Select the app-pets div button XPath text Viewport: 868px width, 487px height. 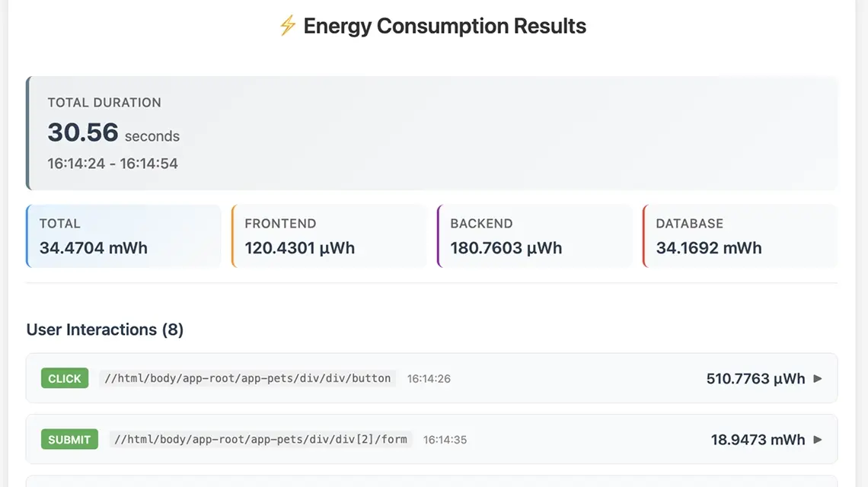click(x=247, y=378)
